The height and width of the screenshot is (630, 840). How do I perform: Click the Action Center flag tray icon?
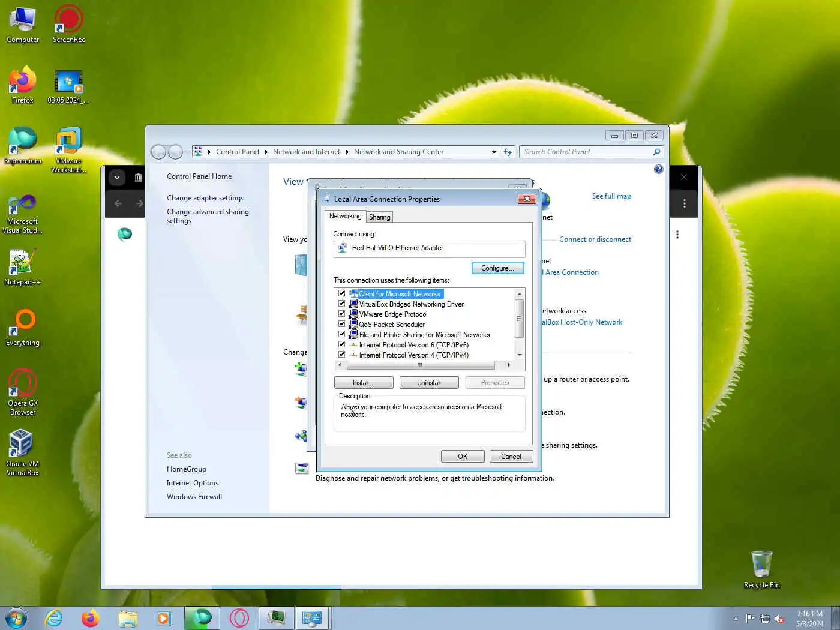pyautogui.click(x=750, y=619)
